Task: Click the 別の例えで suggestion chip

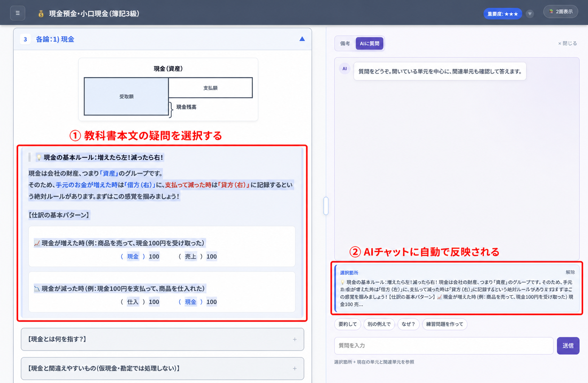Action: [379, 324]
